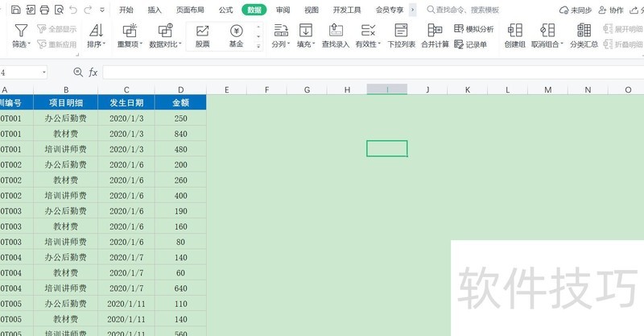
Task: Click the Sort (排序) icon
Action: click(x=96, y=31)
